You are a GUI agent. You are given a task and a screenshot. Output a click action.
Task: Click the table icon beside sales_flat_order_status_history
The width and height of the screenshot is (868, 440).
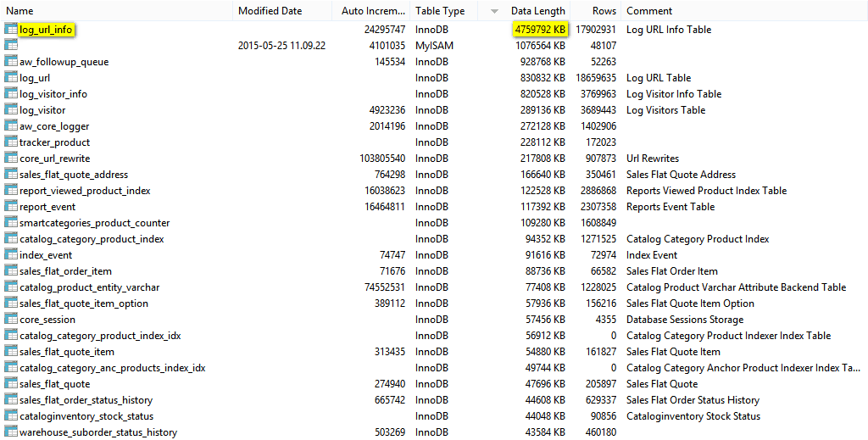coord(10,399)
